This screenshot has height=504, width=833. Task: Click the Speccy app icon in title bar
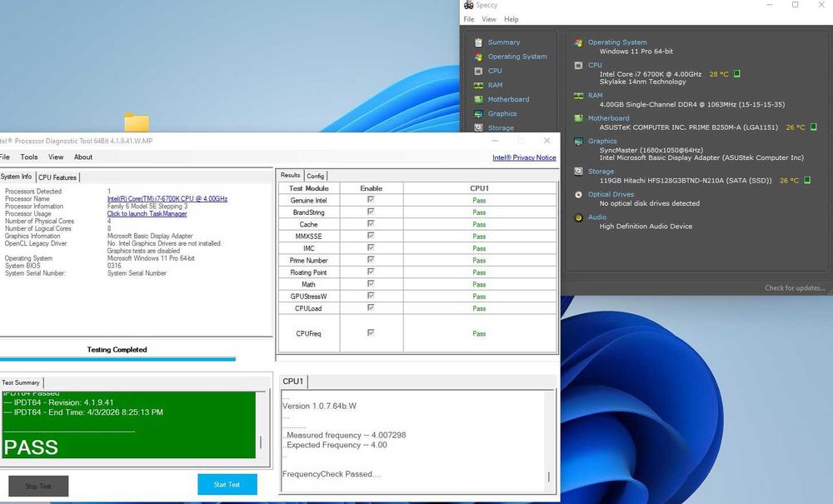pyautogui.click(x=468, y=5)
